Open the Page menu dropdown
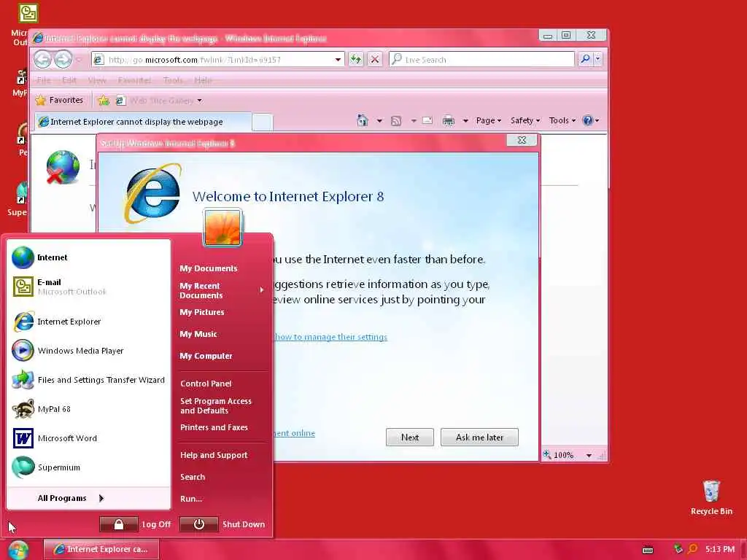The image size is (747, 560). (488, 120)
